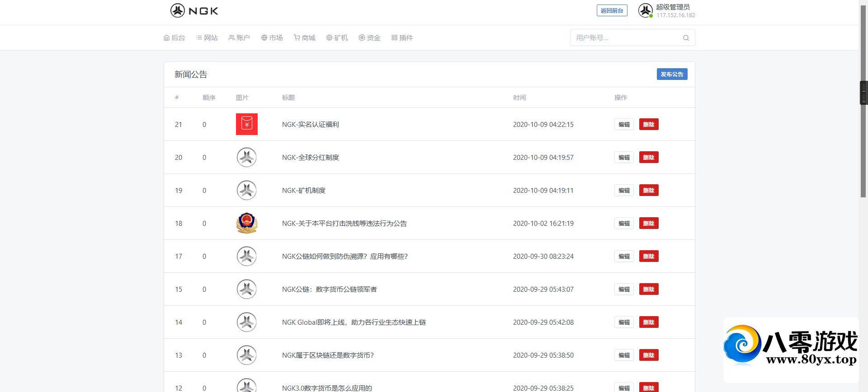Edit announcement number 13
Viewport: 868px width, 392px height.
624,355
